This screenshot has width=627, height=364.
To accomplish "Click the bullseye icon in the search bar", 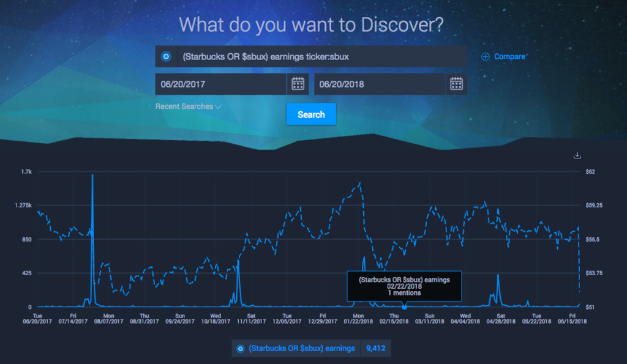I will [165, 56].
